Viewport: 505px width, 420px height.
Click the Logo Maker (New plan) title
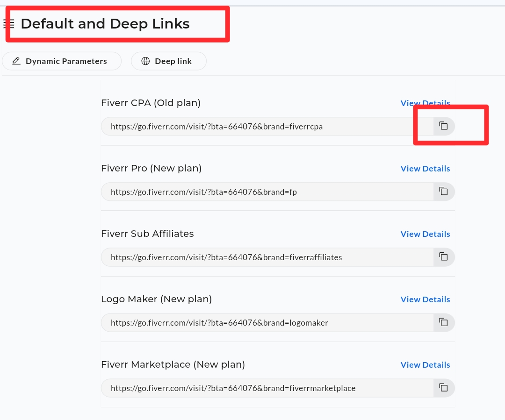click(x=157, y=299)
